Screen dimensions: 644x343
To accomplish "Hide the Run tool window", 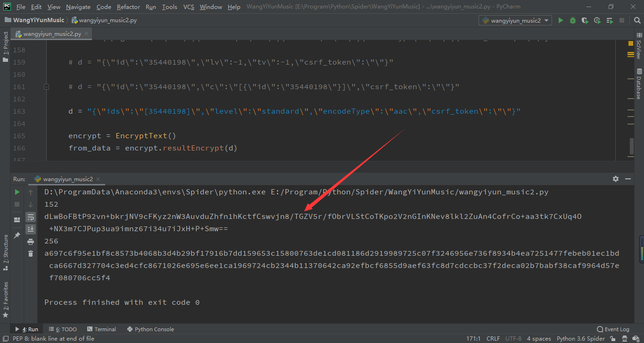I will pos(628,179).
